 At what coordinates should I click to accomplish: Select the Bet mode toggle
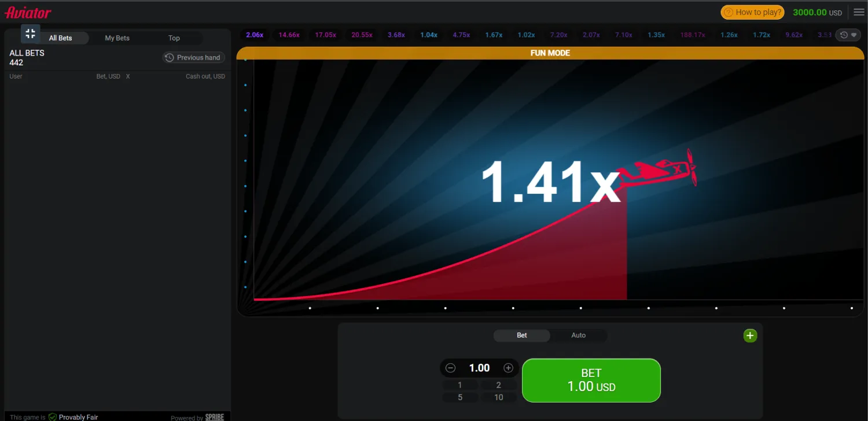tap(521, 335)
